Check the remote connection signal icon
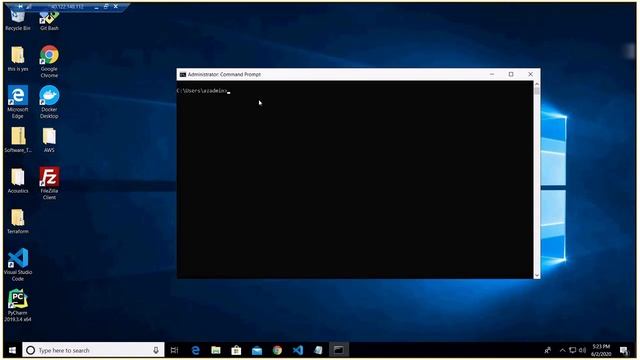The width and height of the screenshot is (640, 360). pyautogui.click(x=29, y=7)
